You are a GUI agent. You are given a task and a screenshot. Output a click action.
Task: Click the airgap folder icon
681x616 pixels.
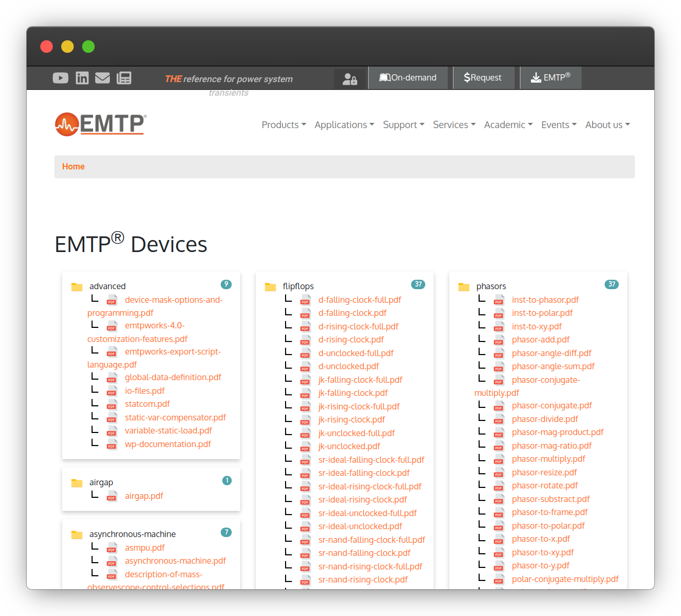click(77, 483)
